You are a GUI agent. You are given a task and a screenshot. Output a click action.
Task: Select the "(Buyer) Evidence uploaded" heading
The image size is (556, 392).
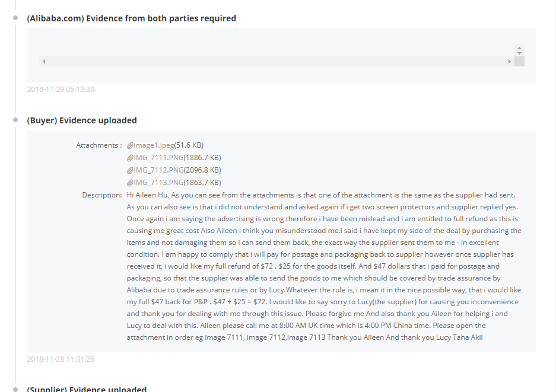82,120
